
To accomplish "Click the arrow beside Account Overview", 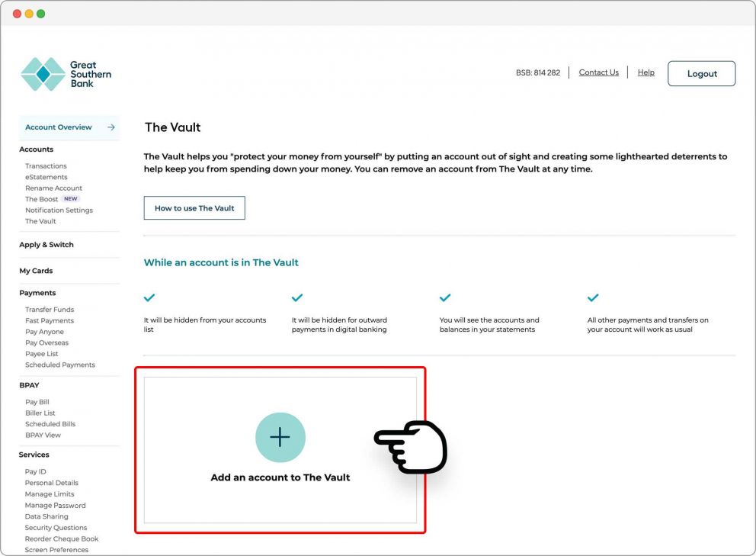I will coord(111,127).
